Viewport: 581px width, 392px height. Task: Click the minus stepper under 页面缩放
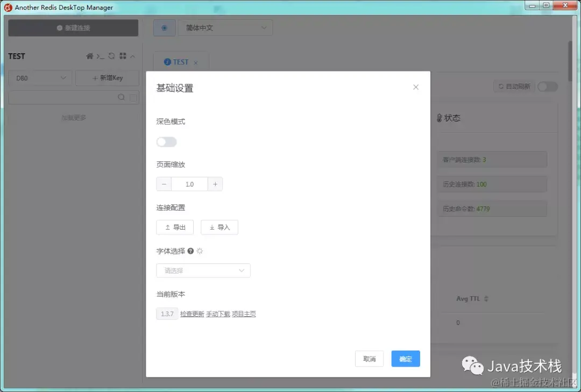click(x=164, y=183)
